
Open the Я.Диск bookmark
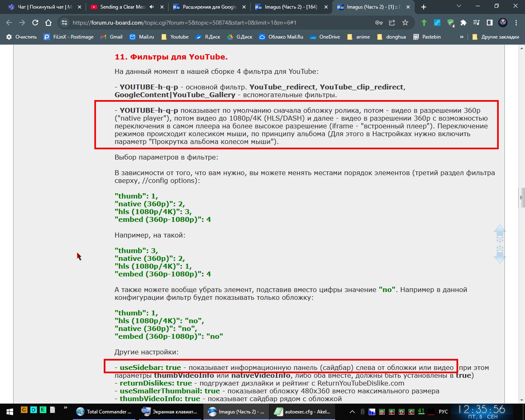pyautogui.click(x=208, y=37)
